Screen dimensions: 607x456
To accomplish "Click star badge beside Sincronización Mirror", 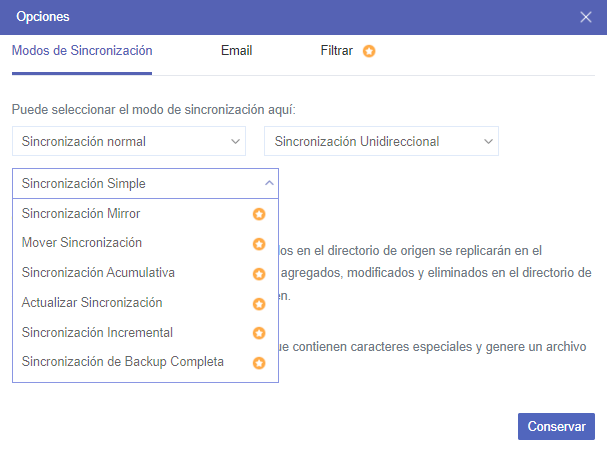I will tap(258, 214).
